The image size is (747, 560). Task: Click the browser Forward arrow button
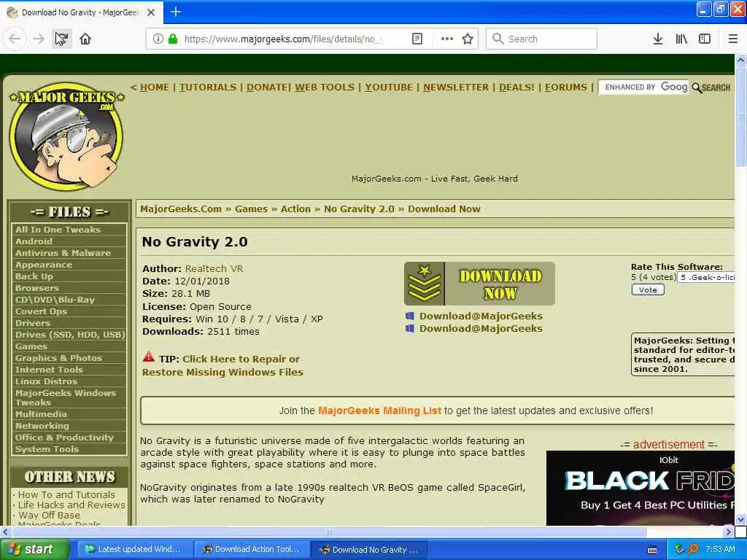[x=39, y=39]
